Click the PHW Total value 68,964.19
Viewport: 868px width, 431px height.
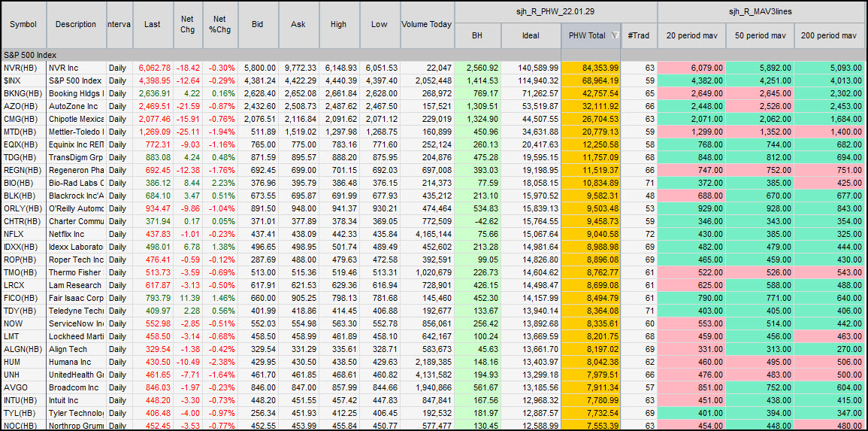(x=591, y=80)
